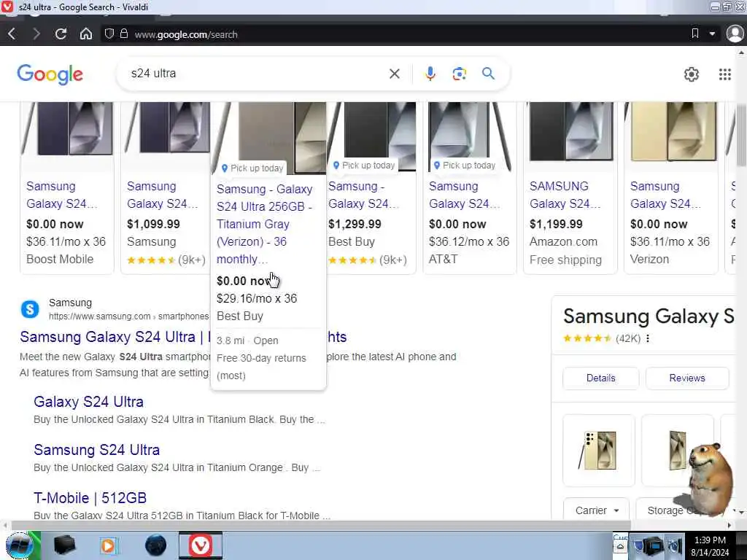Open the dark globe taskbar app
This screenshot has width=747, height=560.
click(156, 545)
